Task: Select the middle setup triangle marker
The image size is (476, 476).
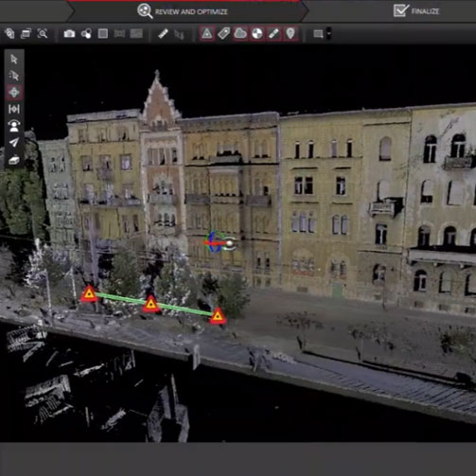Action: [150, 304]
